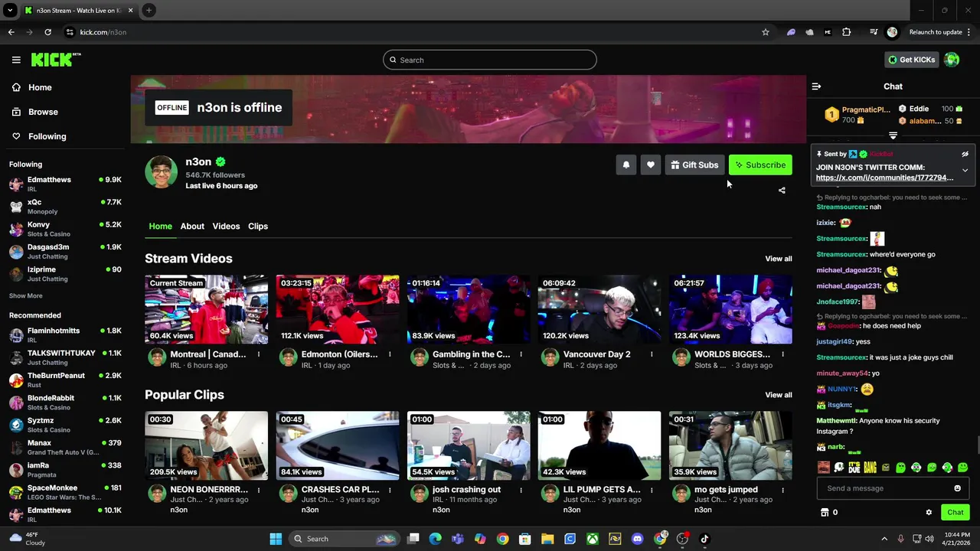
Task: Open Discord from the taskbar
Action: tap(637, 539)
